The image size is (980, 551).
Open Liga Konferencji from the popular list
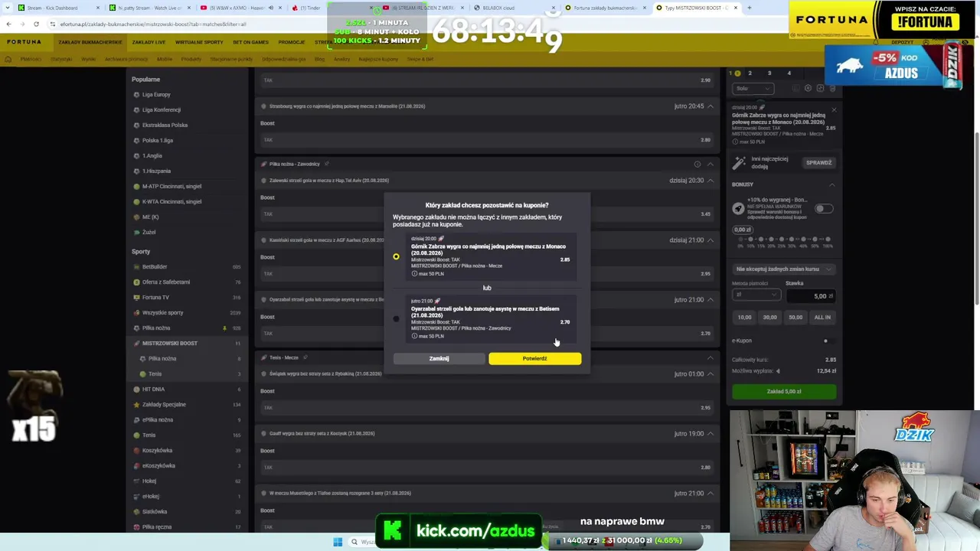[161, 110]
